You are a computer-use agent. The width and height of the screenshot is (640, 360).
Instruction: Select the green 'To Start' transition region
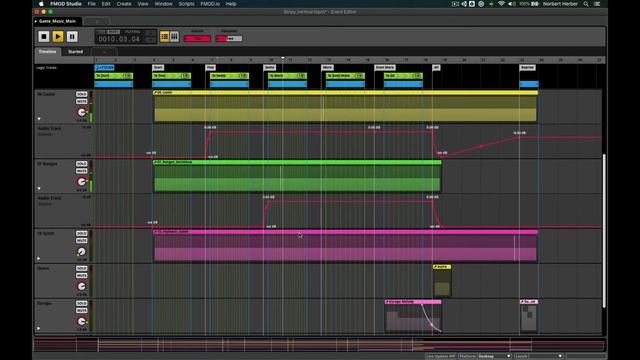click(114, 76)
